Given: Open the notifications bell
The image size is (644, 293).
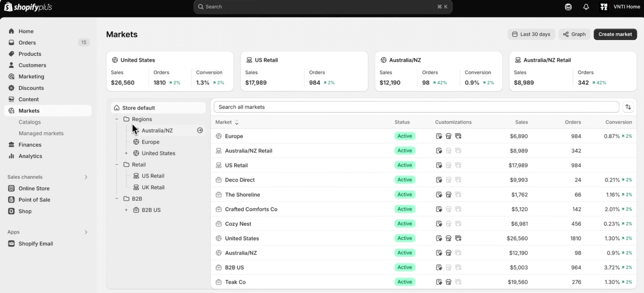Looking at the screenshot, I should click(586, 7).
